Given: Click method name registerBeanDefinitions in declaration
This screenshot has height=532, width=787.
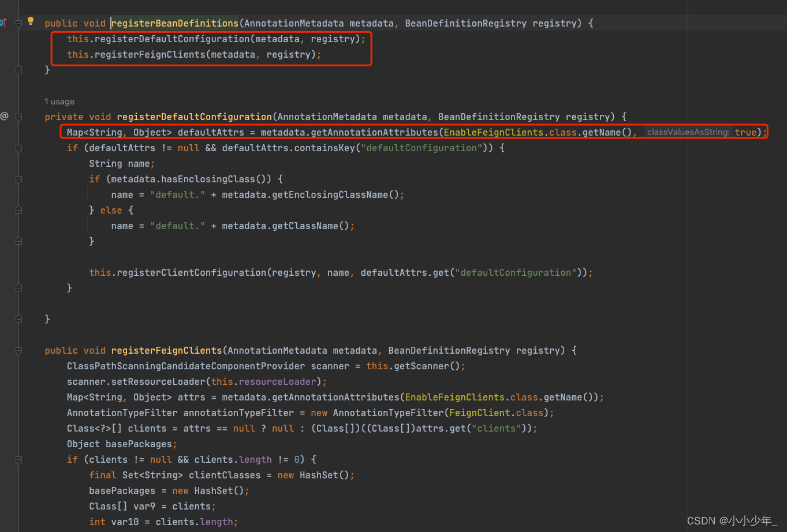Looking at the screenshot, I should point(175,23).
